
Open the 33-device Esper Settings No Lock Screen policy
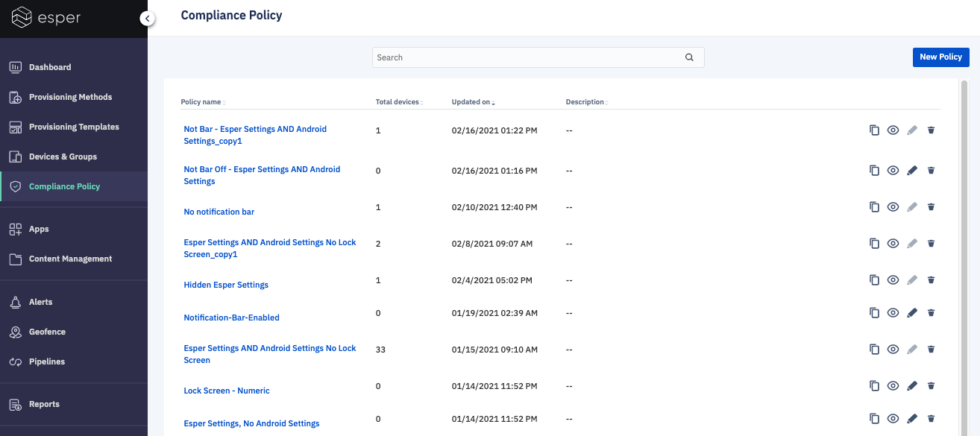[x=270, y=354]
